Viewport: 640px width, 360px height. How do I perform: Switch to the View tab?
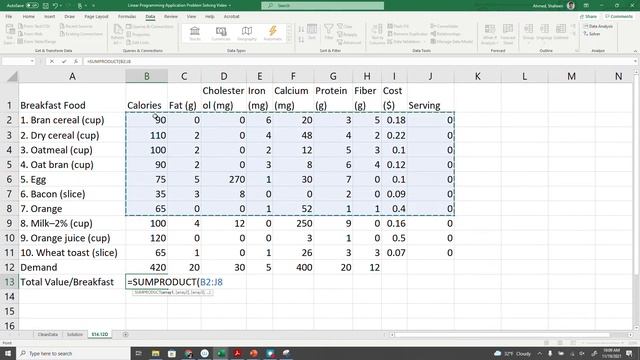click(191, 17)
